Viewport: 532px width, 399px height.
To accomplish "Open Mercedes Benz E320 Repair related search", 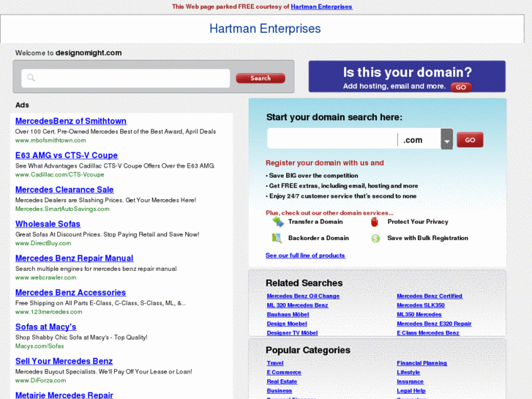I will [434, 324].
